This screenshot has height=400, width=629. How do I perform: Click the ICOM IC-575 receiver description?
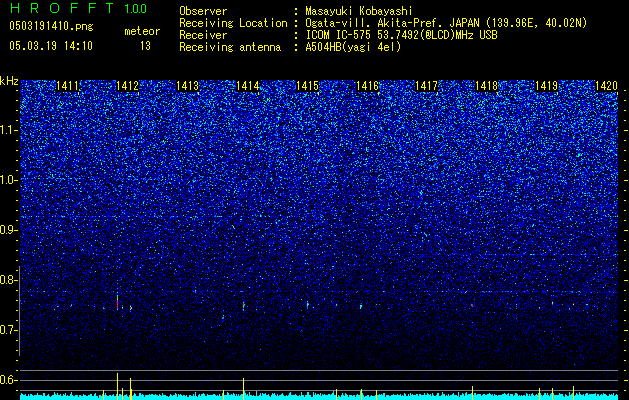401,35
